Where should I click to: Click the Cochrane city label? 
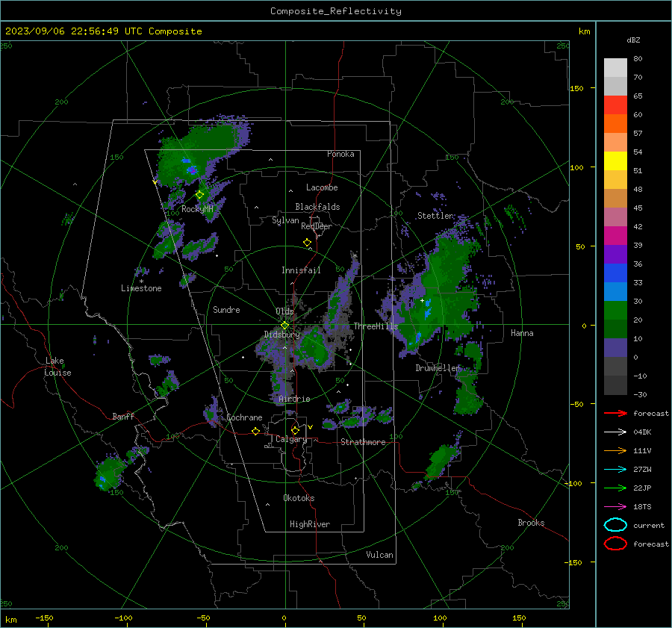244,417
